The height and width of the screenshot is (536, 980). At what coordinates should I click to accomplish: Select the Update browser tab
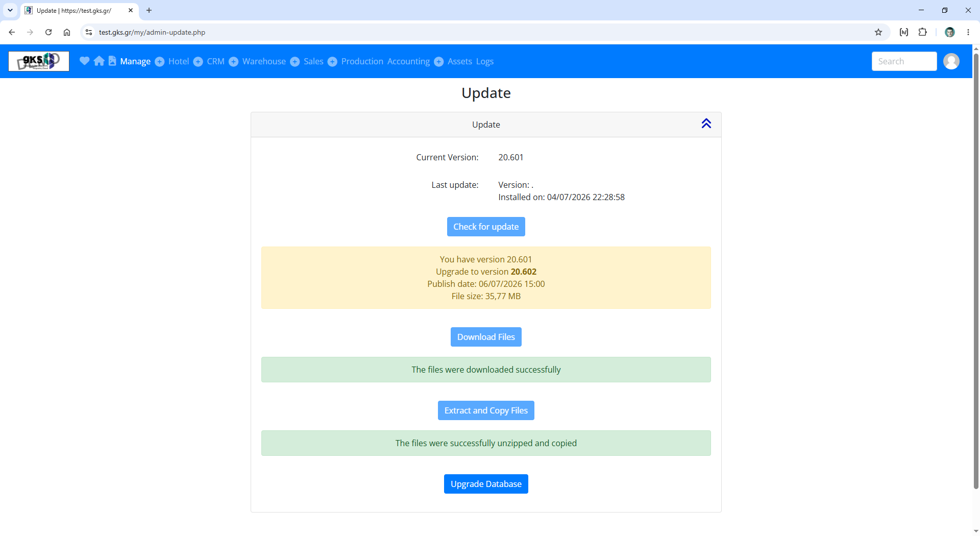click(79, 10)
